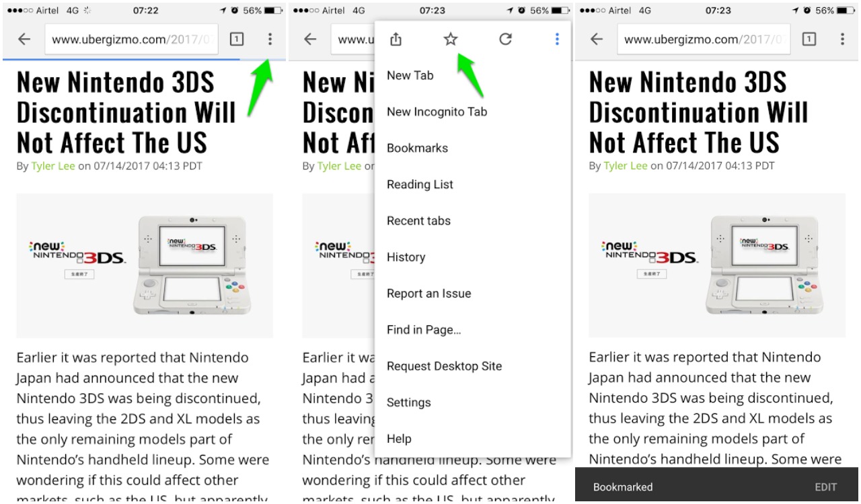861x504 pixels.
Task: Tap URL bar in left phone screenshot
Action: [x=132, y=40]
